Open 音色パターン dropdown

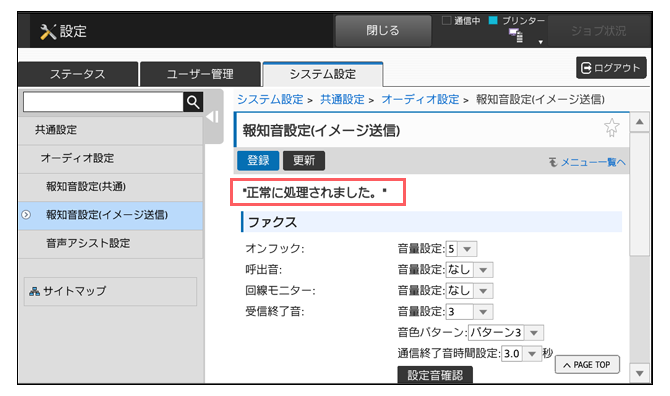click(506, 333)
